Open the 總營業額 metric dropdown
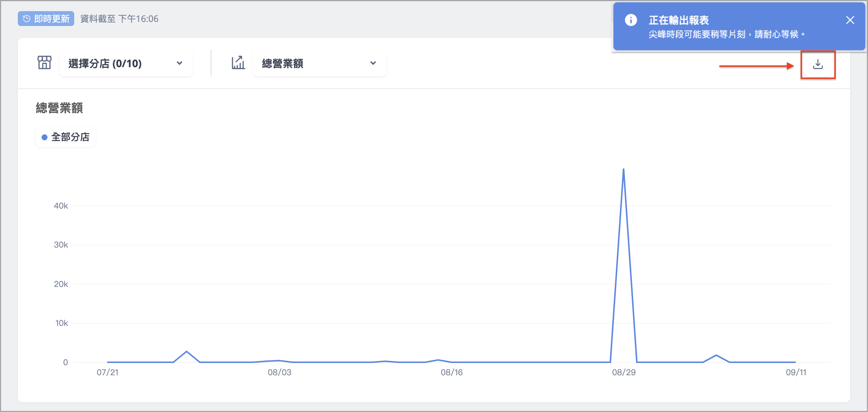This screenshot has width=868, height=412. (319, 63)
